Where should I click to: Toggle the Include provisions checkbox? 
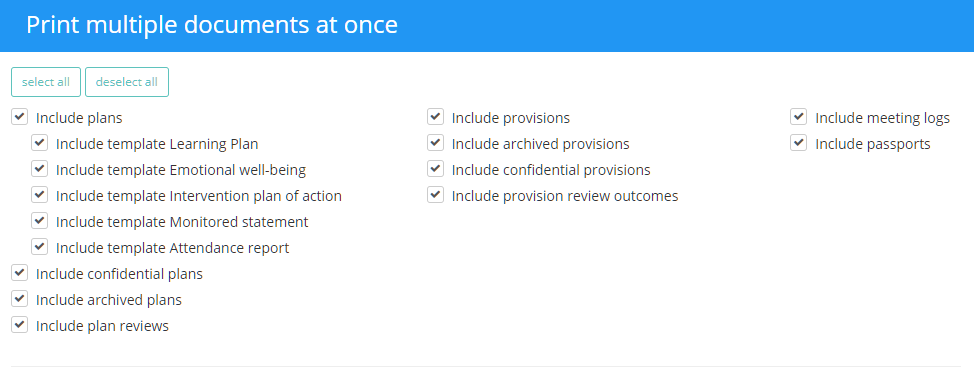tap(435, 117)
